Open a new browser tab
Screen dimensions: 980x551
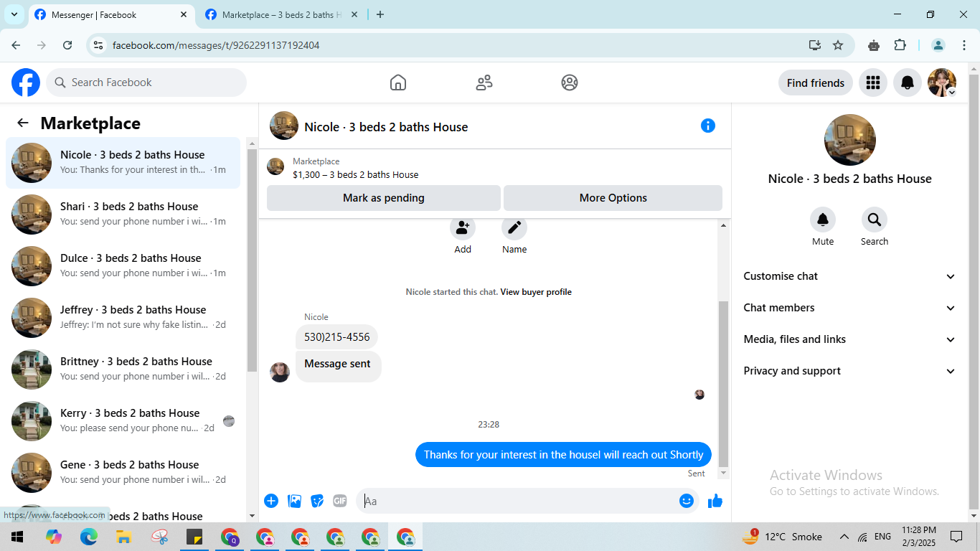tap(380, 14)
